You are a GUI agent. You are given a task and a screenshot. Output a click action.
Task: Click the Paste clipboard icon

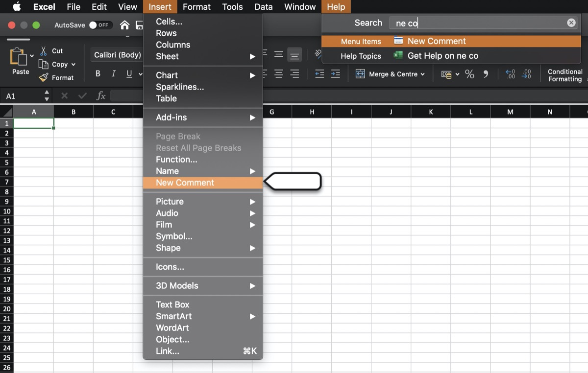[19, 57]
